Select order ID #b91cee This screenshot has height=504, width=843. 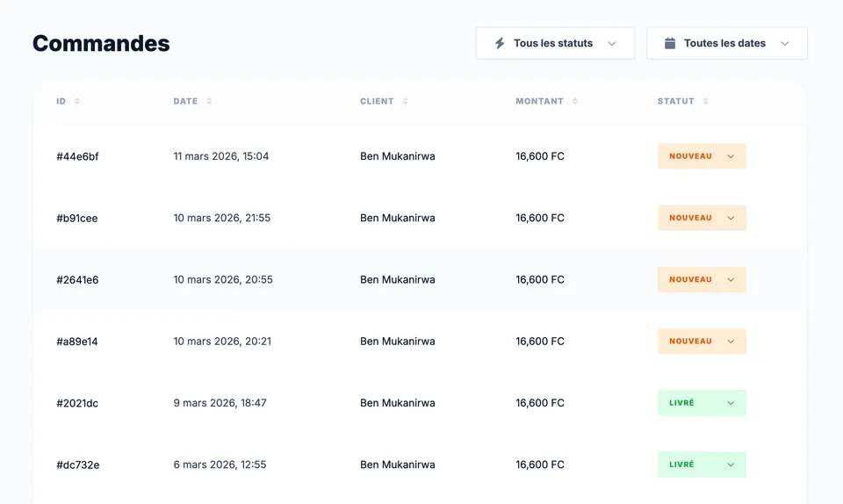77,218
